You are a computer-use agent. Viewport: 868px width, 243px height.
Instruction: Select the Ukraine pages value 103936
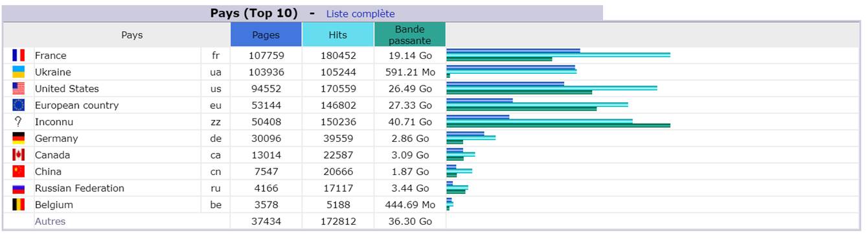click(266, 72)
